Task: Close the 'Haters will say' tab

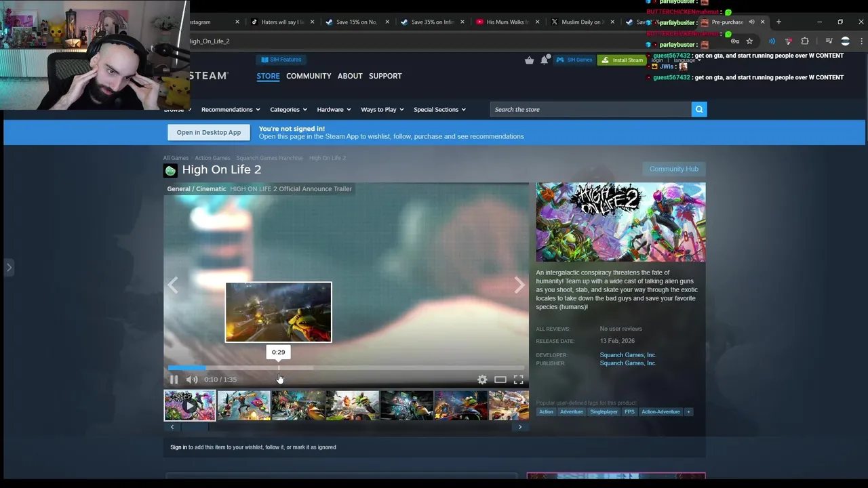Action: pos(312,22)
